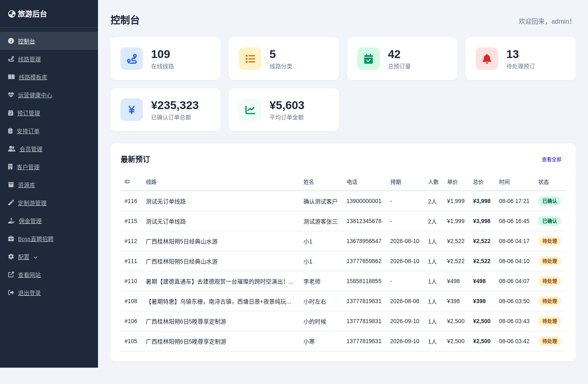The width and height of the screenshot is (588, 384).
Task: Go to 资源库 link
Action: click(49, 185)
